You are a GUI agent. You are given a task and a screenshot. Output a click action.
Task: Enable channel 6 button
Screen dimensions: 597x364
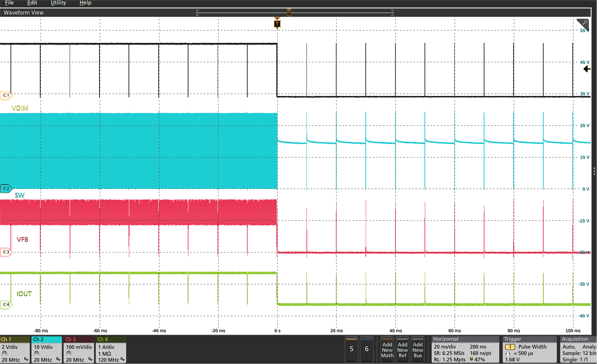(x=367, y=349)
